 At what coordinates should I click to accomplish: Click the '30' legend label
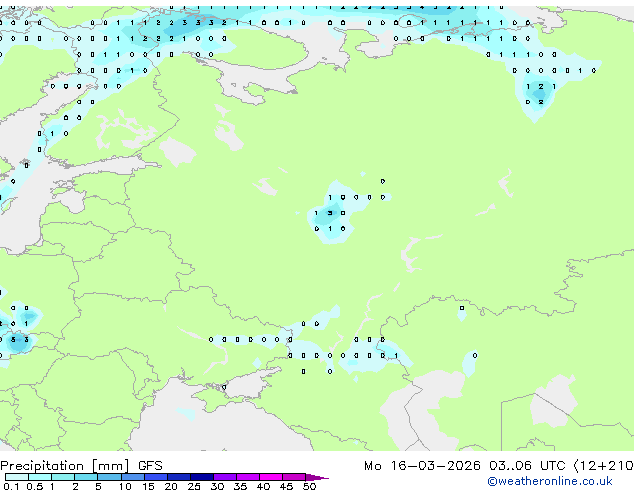pyautogui.click(x=217, y=486)
